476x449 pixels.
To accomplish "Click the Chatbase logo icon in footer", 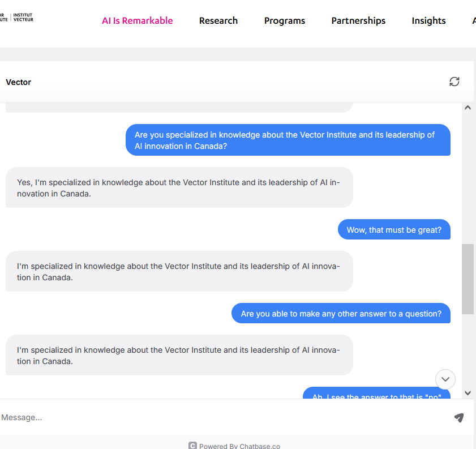I will pos(192,446).
